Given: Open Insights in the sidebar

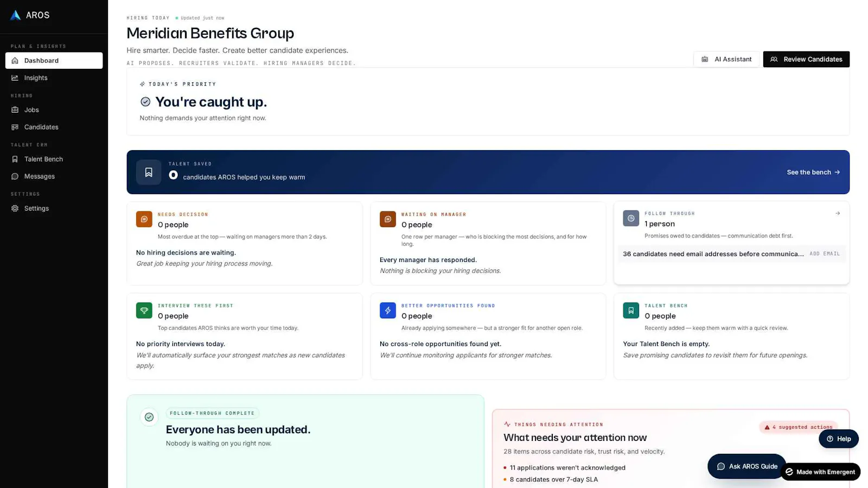Looking at the screenshot, I should tap(54, 78).
